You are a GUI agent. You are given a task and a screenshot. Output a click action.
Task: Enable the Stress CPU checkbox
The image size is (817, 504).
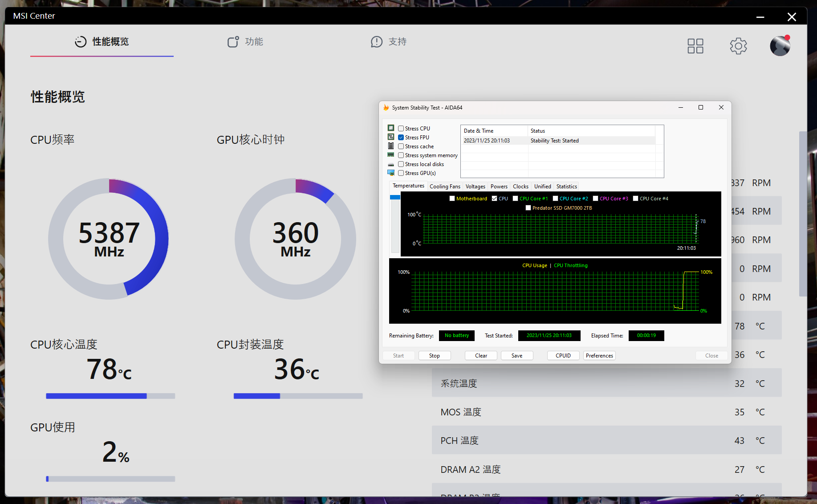point(401,129)
